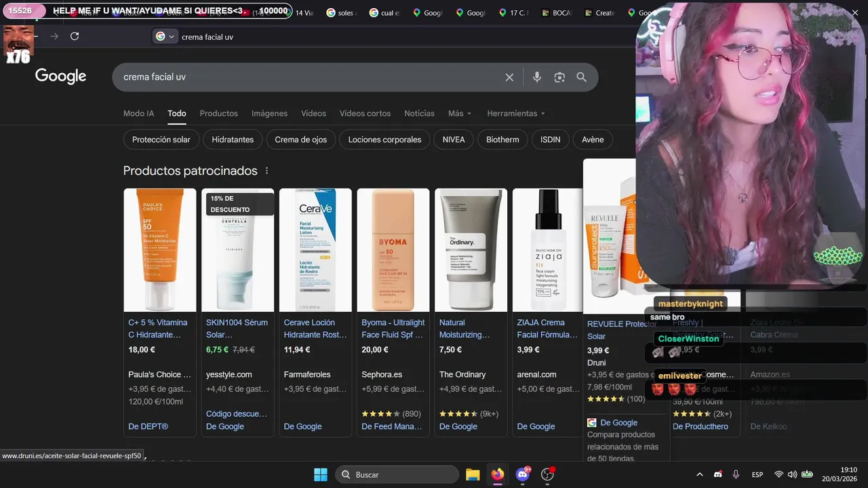Open Cerave Loción Hidratante Rostro link

[x=315, y=329]
